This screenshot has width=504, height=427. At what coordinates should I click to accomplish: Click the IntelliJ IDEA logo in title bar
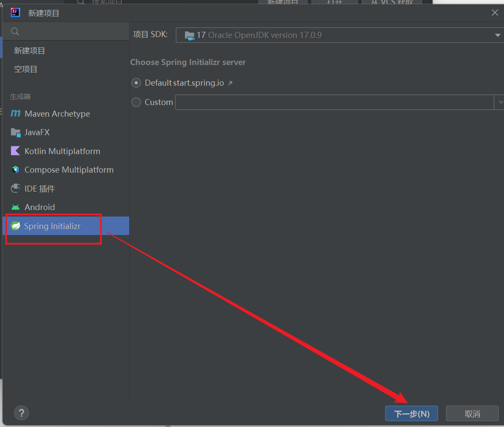[15, 12]
